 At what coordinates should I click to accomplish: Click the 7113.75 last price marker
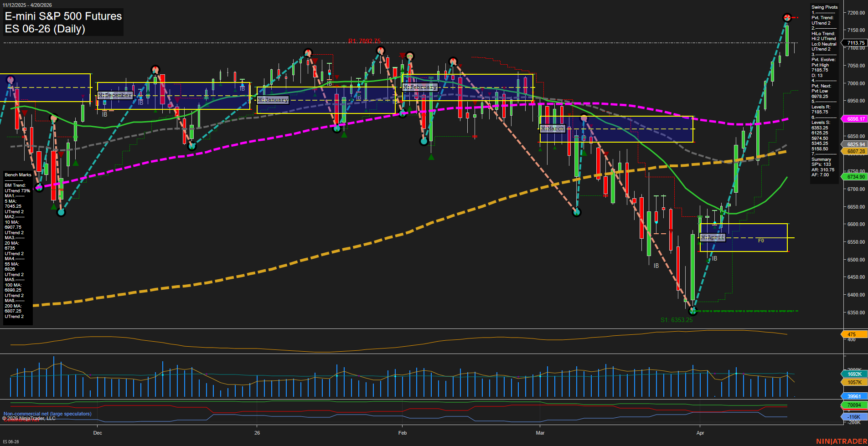click(854, 43)
